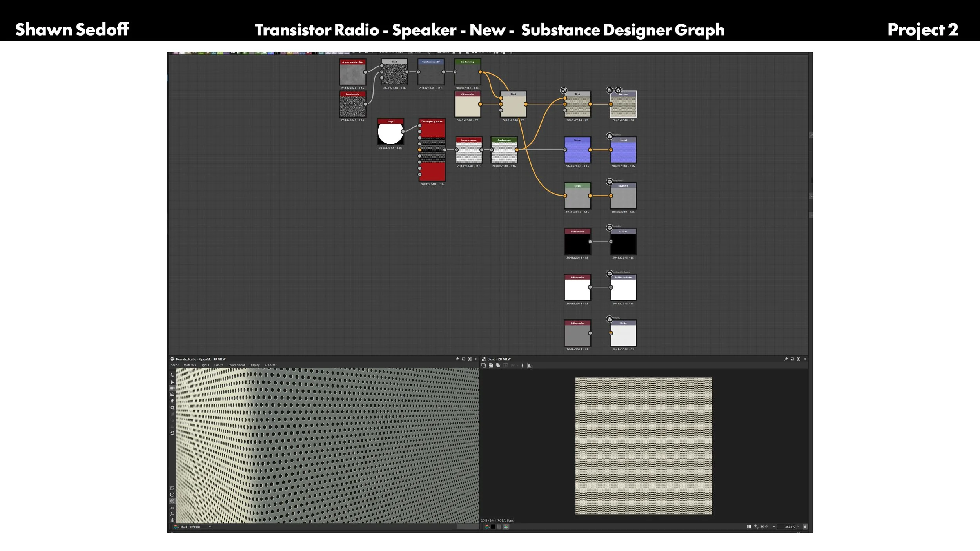Click the info 'i' icon in 2D VIEW toolbar
Screen dimensions: 980x551
[x=522, y=365]
